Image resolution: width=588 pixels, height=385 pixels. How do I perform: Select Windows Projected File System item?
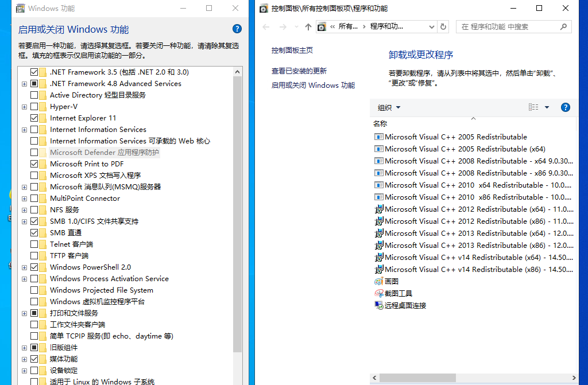pyautogui.click(x=101, y=290)
